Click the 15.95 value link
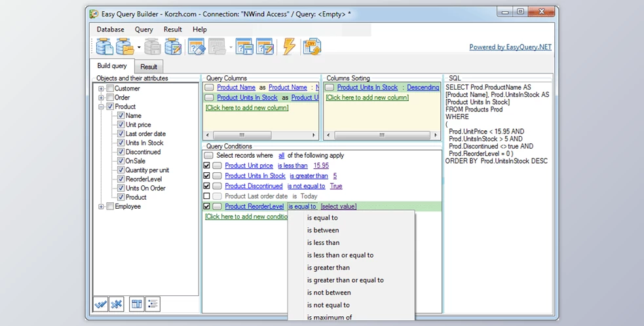644x326 pixels. [321, 166]
